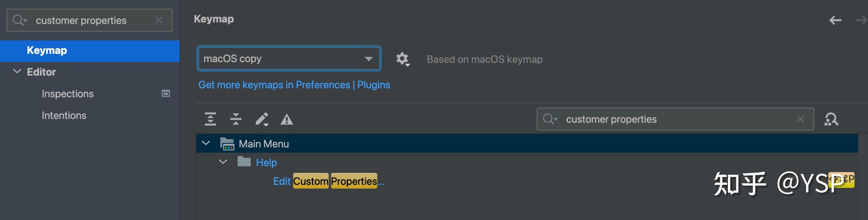Screen dimensions: 868x220
Task: Click the Collapse All icon in keymap toolbar
Action: point(236,119)
